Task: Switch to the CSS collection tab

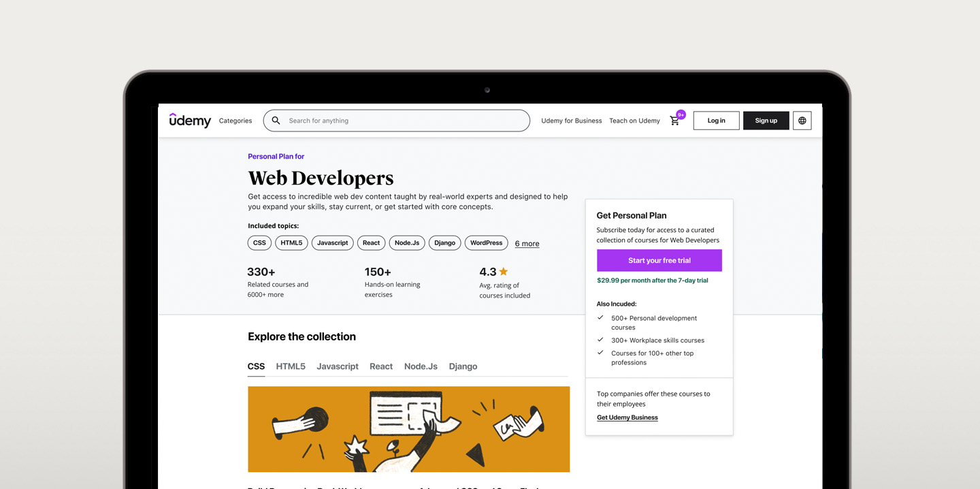Action: click(x=256, y=366)
